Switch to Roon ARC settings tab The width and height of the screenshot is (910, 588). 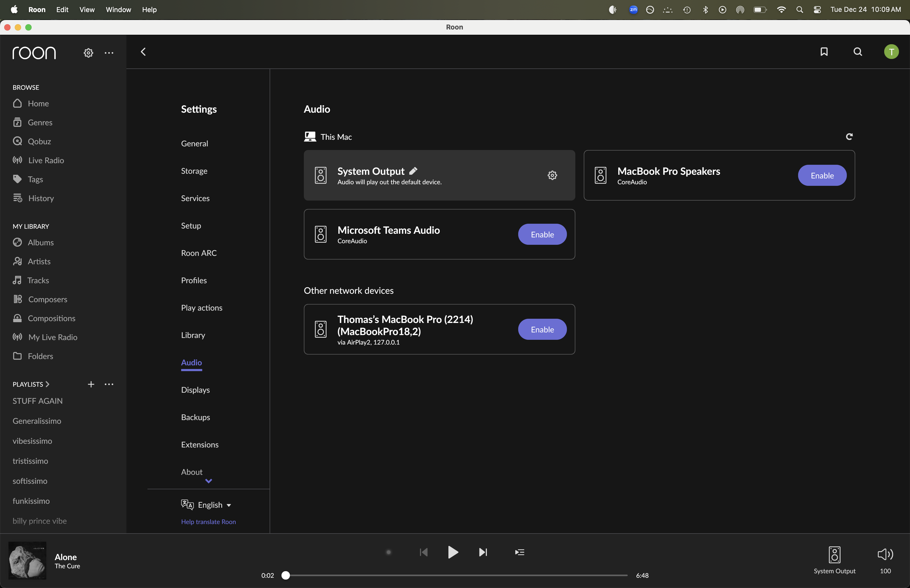pos(199,253)
